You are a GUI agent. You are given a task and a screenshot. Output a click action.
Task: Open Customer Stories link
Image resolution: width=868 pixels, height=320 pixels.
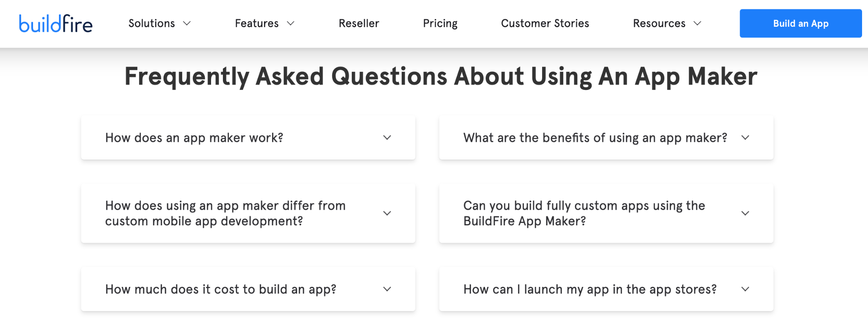(x=545, y=23)
